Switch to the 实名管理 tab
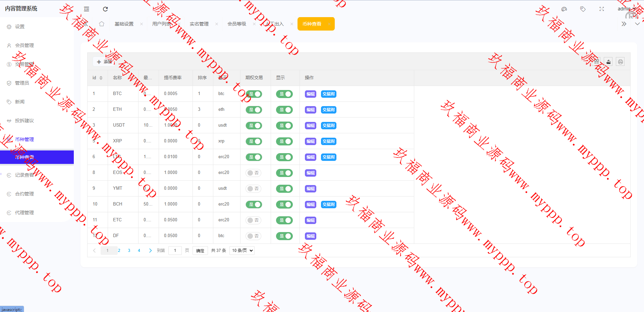This screenshot has height=312, width=644. [199, 24]
